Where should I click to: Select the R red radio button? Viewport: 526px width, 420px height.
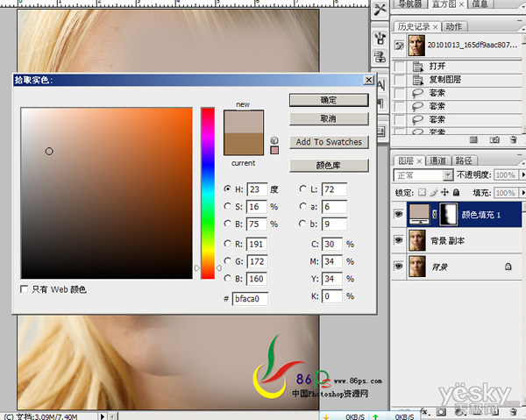(x=227, y=244)
